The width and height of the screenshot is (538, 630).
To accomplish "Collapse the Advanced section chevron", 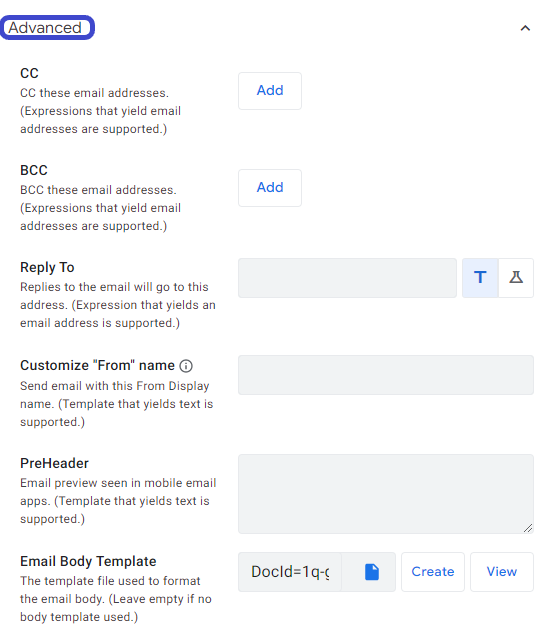I will click(x=525, y=28).
